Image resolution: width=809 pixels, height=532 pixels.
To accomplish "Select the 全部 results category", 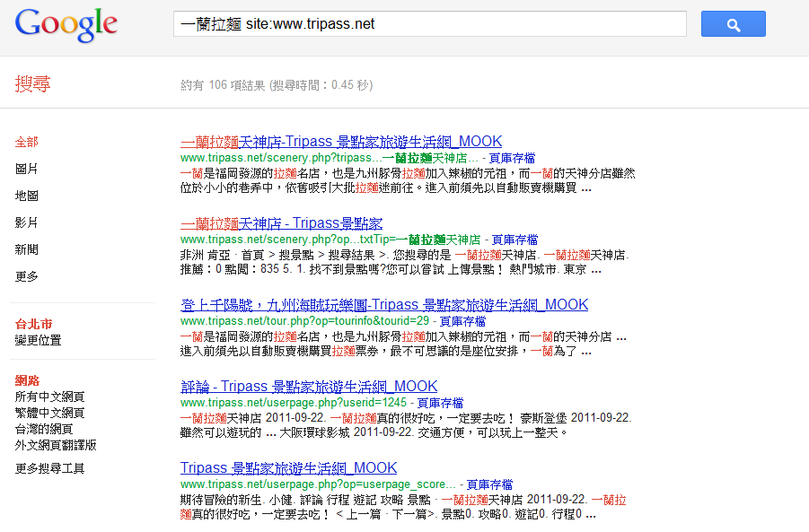I will [x=26, y=142].
